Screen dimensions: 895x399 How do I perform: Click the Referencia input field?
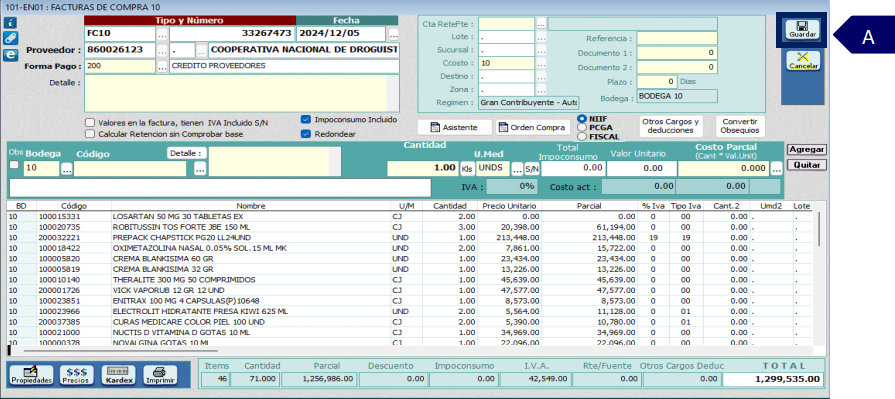coord(677,38)
